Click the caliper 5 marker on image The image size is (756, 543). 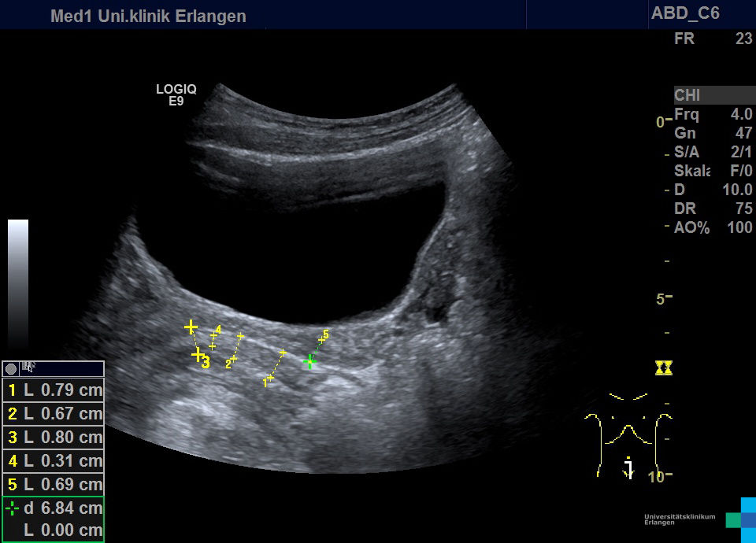(324, 334)
